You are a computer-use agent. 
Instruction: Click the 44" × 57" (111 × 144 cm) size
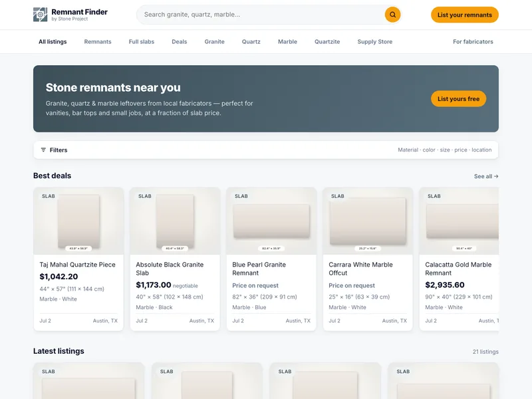coord(72,289)
